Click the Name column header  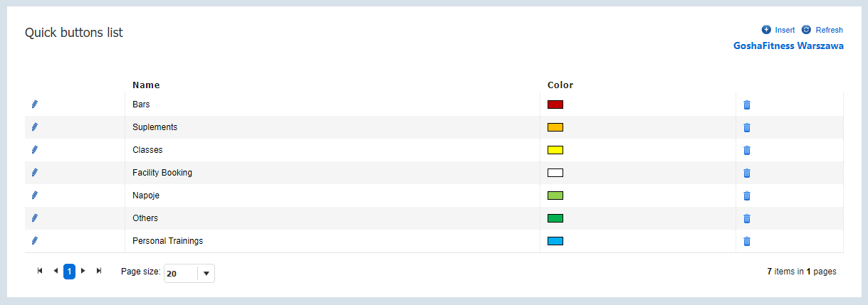point(146,85)
